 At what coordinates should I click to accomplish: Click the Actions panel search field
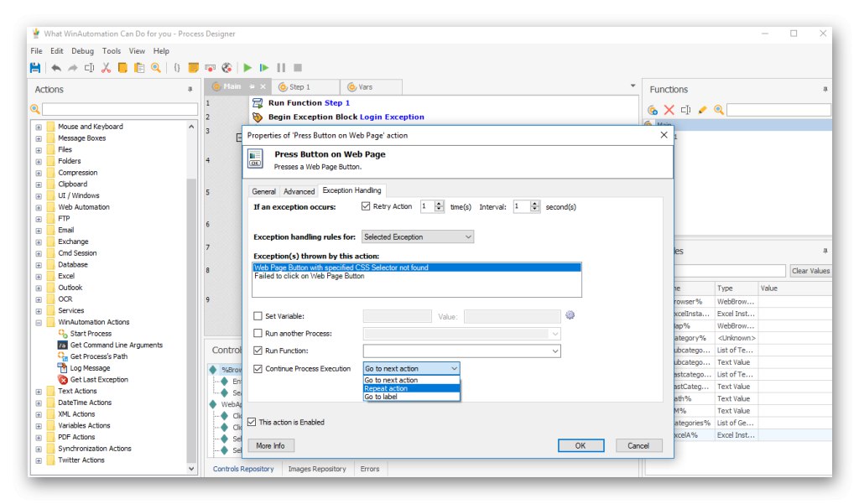click(x=119, y=109)
